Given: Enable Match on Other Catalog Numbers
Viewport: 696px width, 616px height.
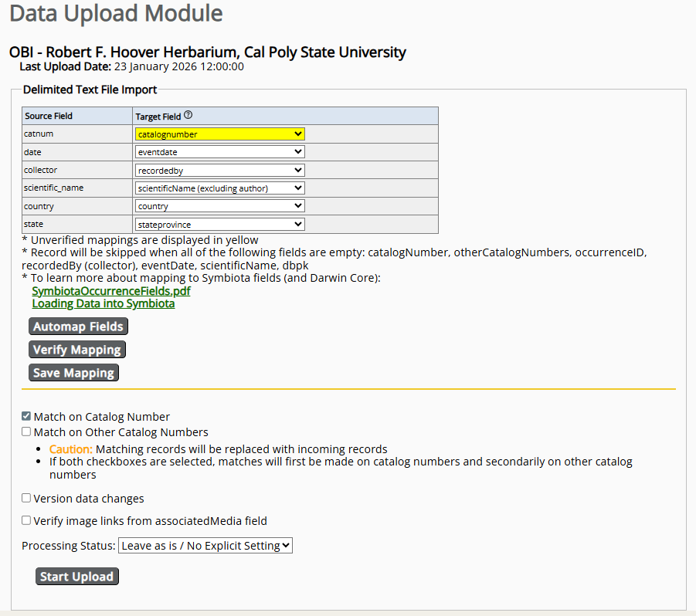Looking at the screenshot, I should 25,432.
